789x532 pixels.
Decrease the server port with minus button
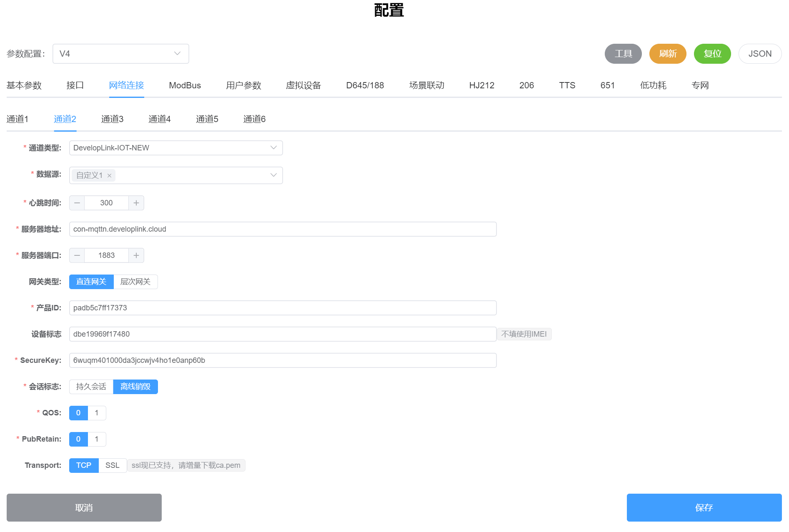coord(77,255)
